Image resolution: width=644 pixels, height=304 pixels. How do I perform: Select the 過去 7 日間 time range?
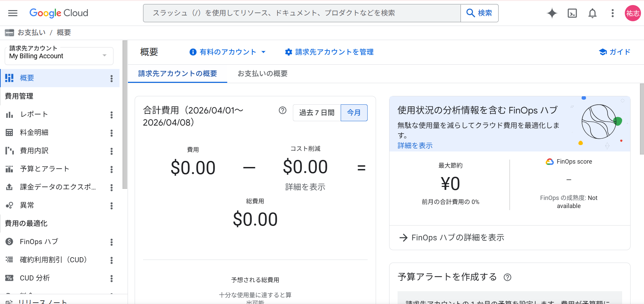pyautogui.click(x=317, y=113)
